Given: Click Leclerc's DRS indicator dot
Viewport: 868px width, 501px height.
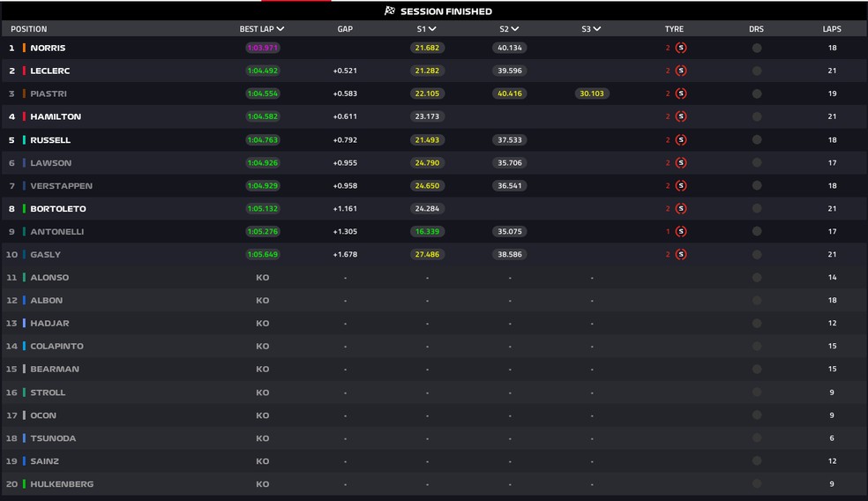Looking at the screenshot, I should pyautogui.click(x=757, y=71).
